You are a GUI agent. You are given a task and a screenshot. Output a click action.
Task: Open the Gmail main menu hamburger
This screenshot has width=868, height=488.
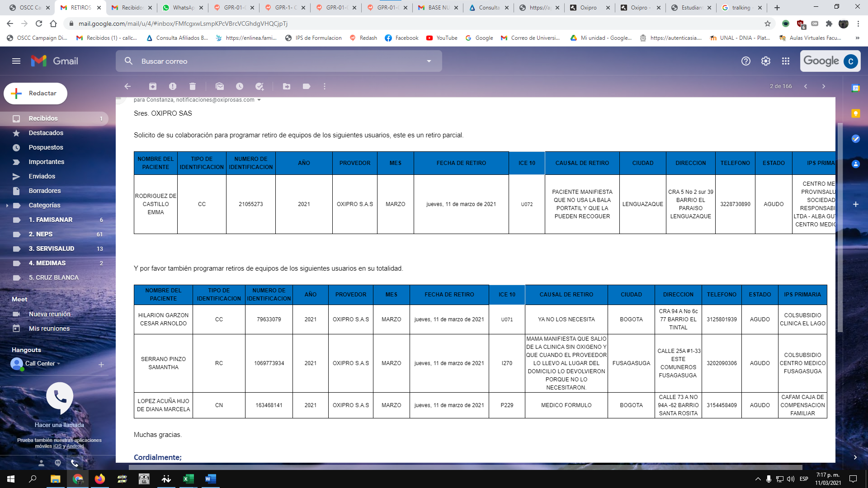click(16, 61)
